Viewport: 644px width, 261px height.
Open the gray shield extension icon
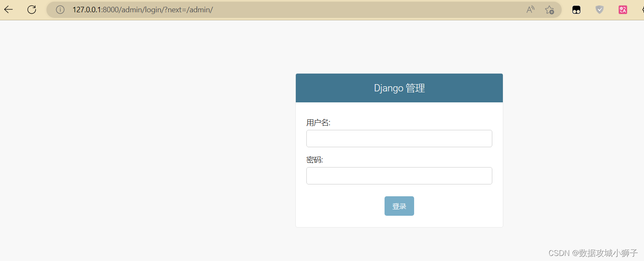[600, 10]
